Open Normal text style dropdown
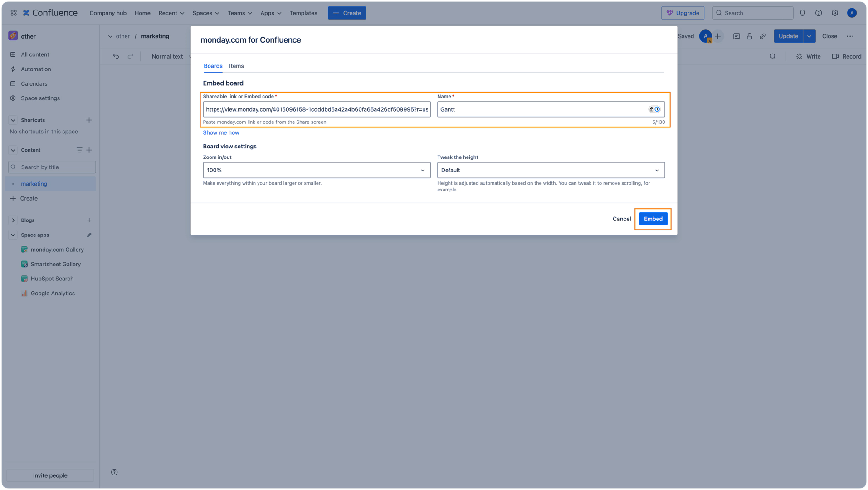 [x=171, y=56]
